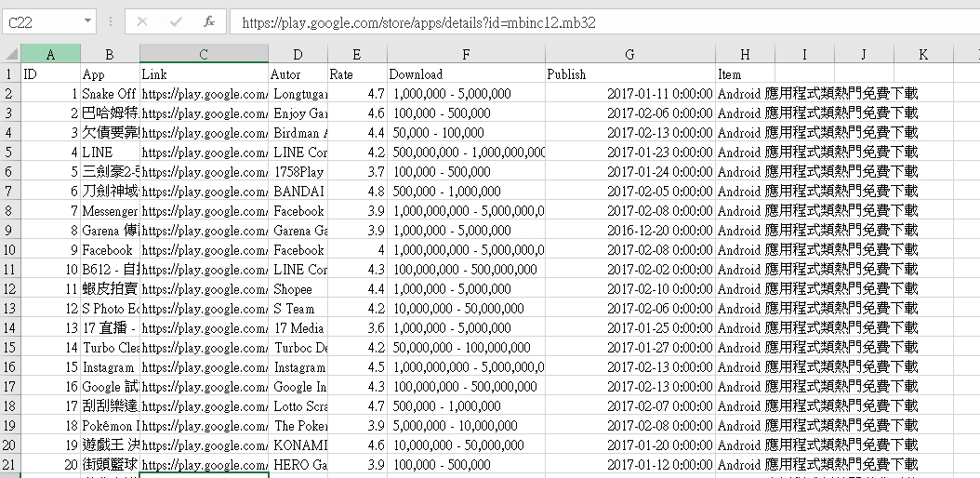
Task: Click the rating 4.8 cell
Action: (x=357, y=192)
